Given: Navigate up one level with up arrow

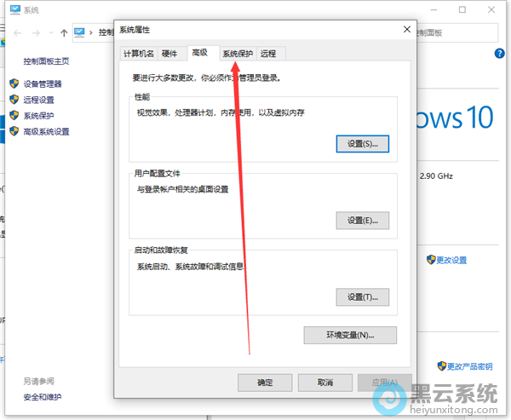Looking at the screenshot, I should pos(64,32).
